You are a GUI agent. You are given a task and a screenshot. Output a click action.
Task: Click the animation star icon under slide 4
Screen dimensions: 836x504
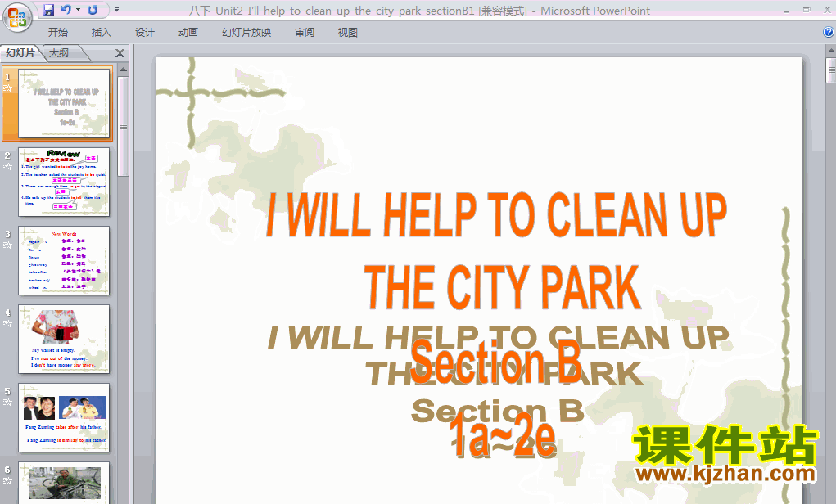[7, 324]
